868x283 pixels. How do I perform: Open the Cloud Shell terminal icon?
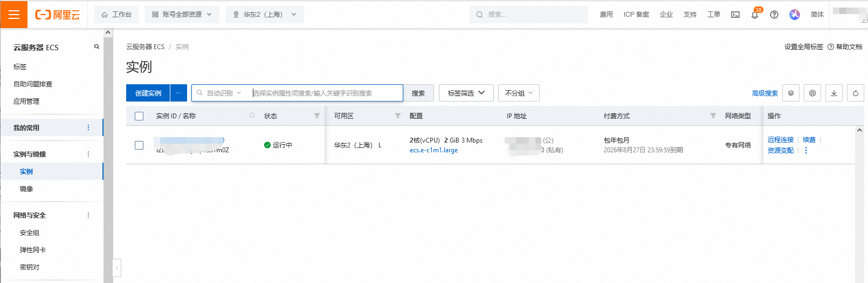[x=735, y=15]
